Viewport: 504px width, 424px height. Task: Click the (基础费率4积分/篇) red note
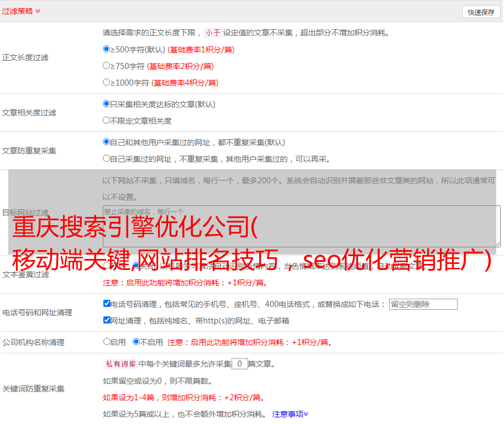[x=185, y=83]
